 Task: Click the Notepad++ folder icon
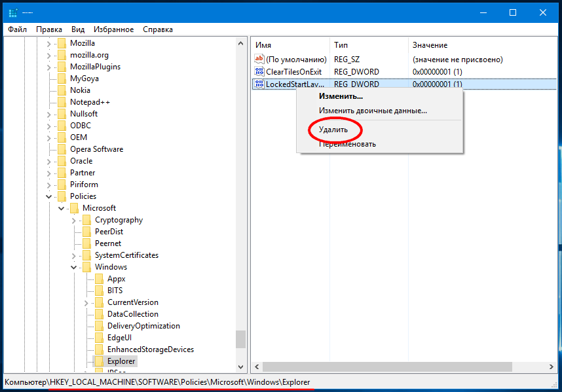(x=62, y=102)
